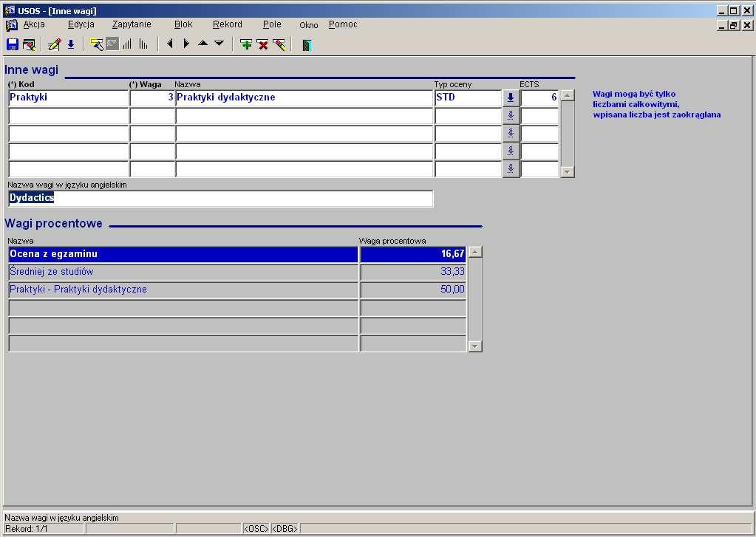Minimize the inner Inne wagi window
The height and width of the screenshot is (537, 756).
point(722,26)
